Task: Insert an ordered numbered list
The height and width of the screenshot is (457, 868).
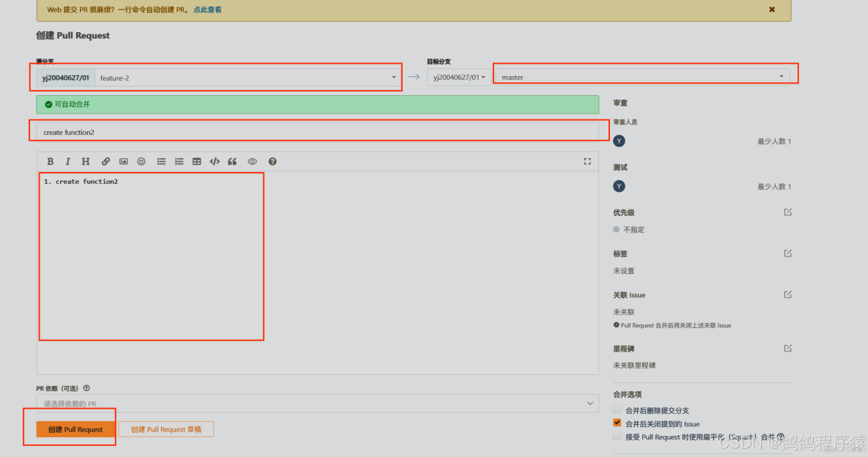Action: [179, 162]
